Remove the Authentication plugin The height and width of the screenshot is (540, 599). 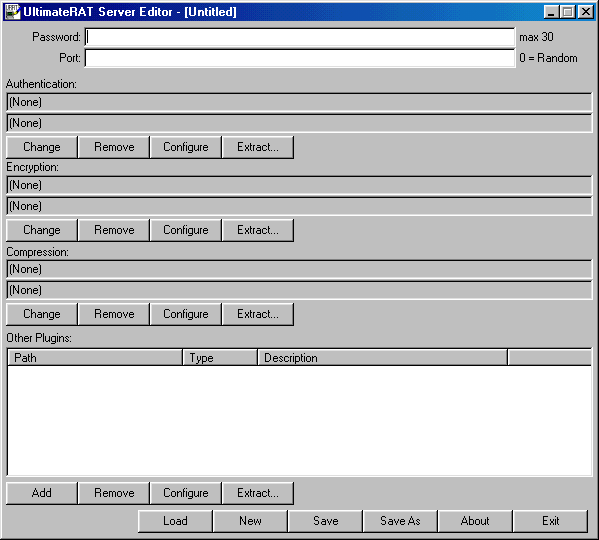[x=114, y=147]
